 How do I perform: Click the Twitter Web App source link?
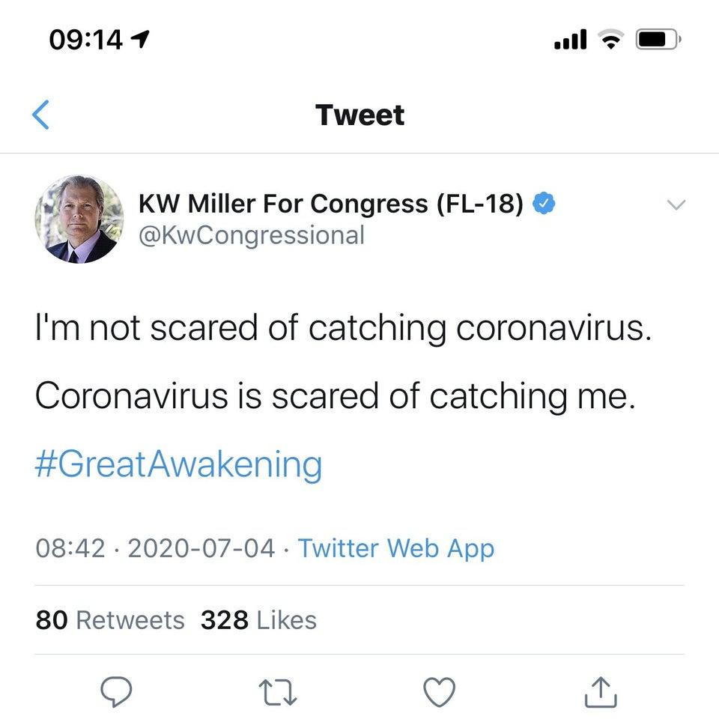click(397, 548)
